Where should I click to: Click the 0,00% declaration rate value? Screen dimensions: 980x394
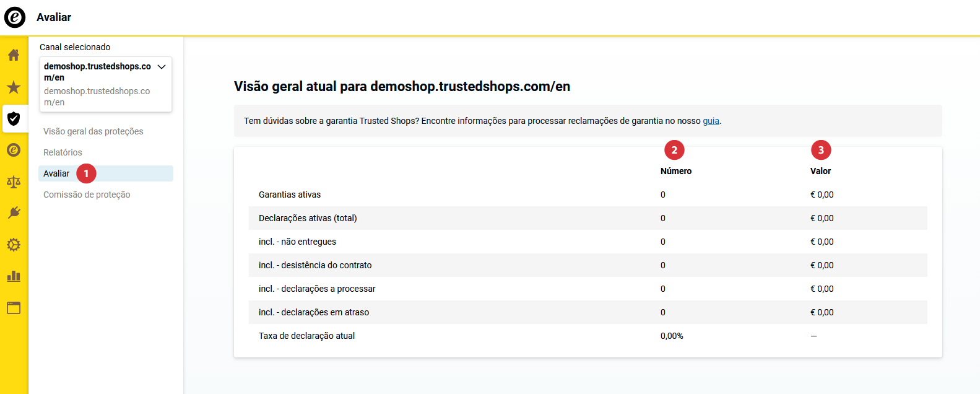tap(672, 336)
